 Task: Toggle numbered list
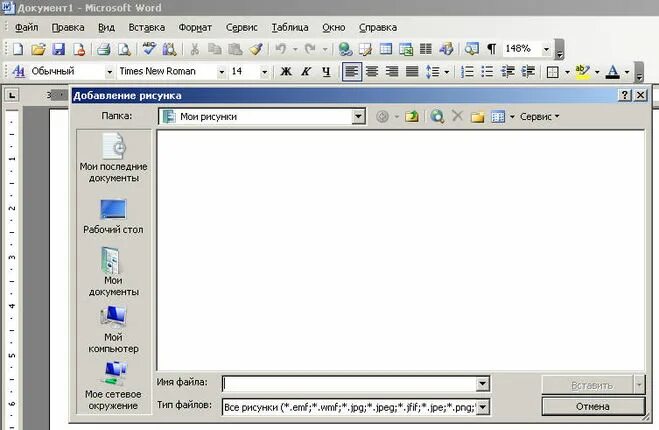tap(467, 72)
